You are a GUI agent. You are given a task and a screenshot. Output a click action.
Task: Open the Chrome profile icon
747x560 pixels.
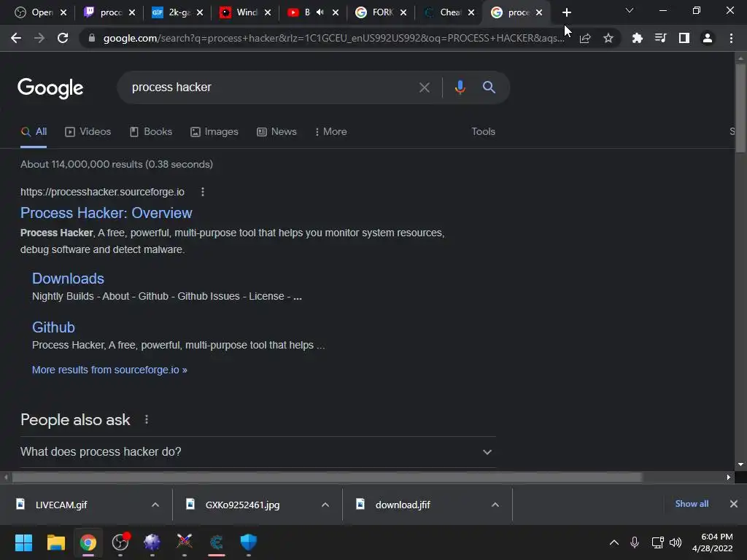(x=708, y=38)
